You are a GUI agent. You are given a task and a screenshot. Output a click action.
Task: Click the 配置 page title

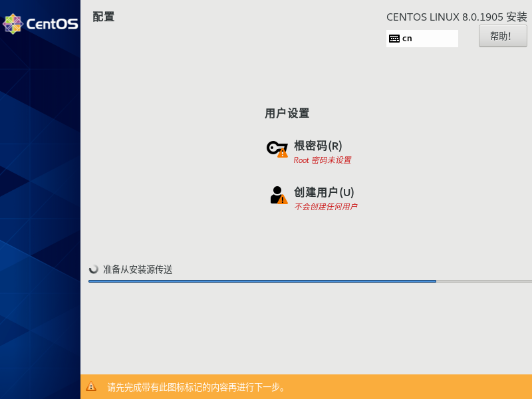click(x=104, y=17)
